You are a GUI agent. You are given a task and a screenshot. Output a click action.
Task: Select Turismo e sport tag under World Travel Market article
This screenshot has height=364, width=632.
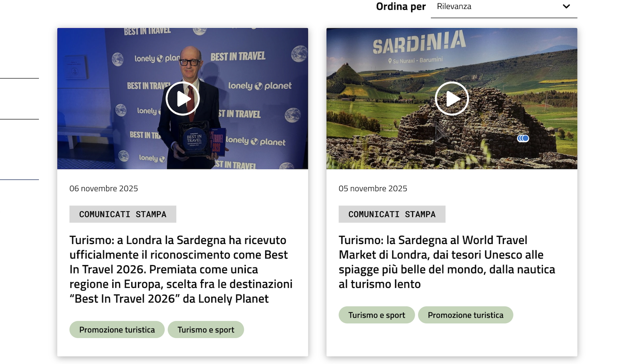click(376, 315)
